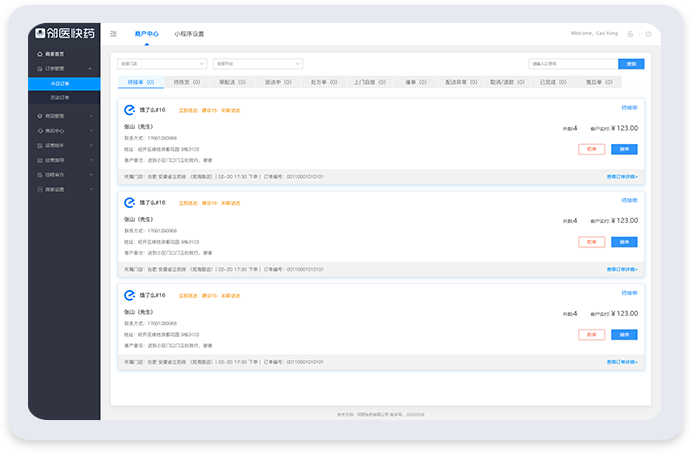Open the 处方单 (0) tab
The image size is (692, 453).
coord(324,82)
